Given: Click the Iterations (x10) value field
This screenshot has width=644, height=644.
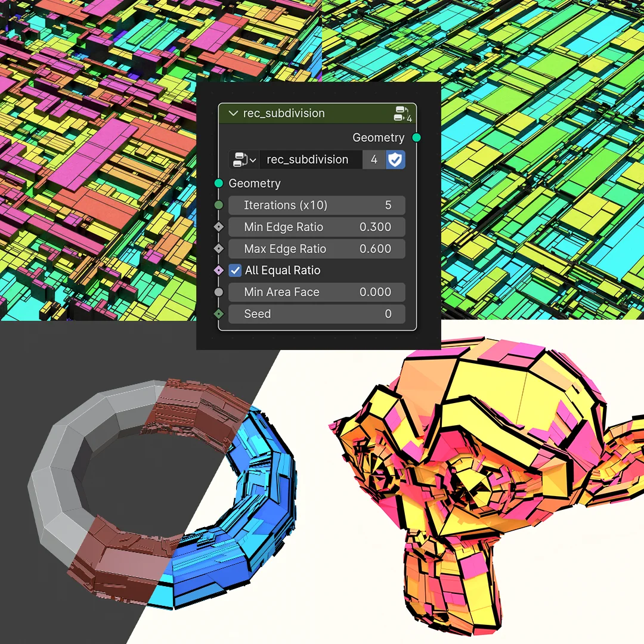Looking at the screenshot, I should (x=317, y=205).
